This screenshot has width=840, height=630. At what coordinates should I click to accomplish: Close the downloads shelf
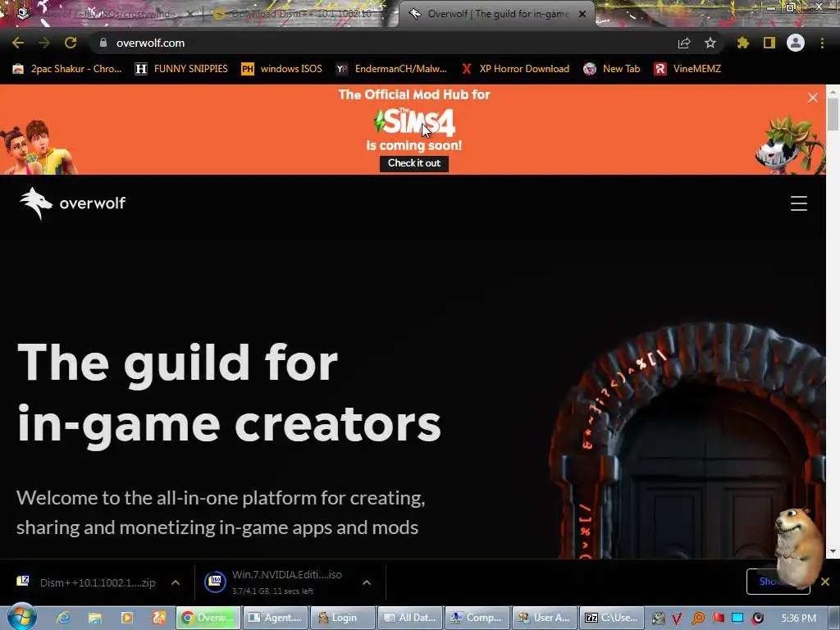tap(825, 582)
